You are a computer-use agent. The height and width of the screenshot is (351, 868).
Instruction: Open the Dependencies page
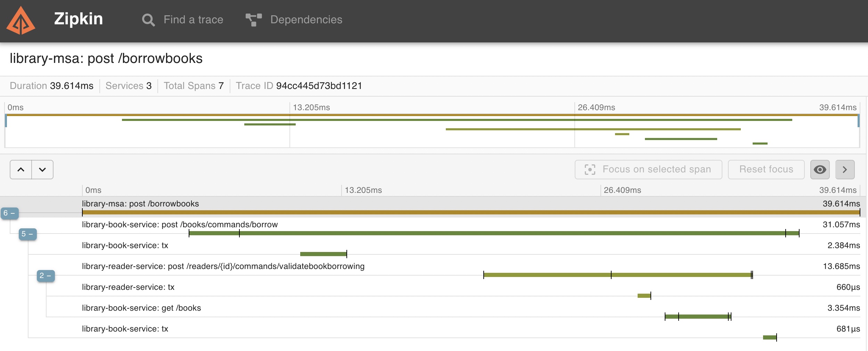pyautogui.click(x=294, y=20)
